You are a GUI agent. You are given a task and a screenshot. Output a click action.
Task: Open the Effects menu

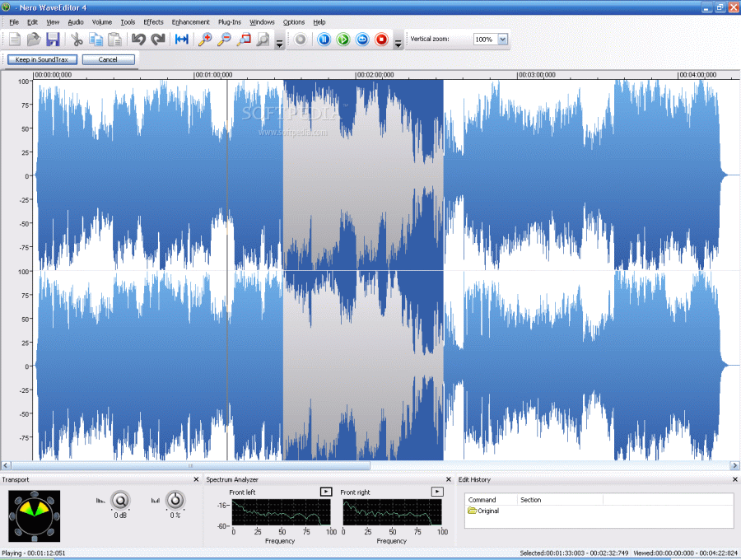pos(153,22)
